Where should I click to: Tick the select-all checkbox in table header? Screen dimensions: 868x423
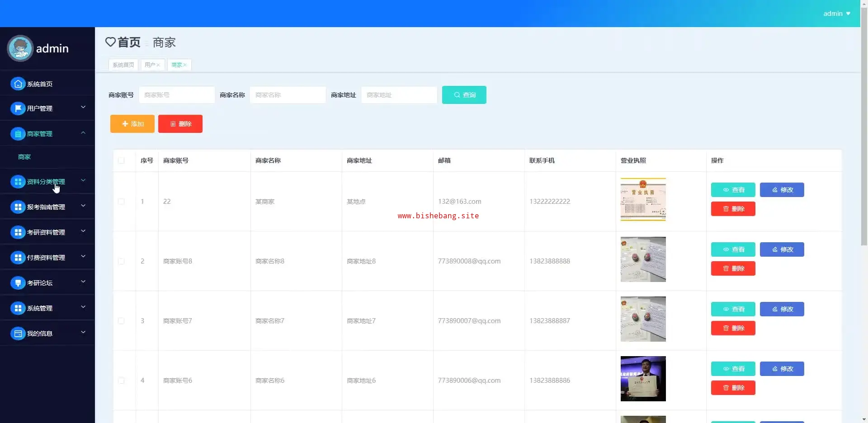point(121,160)
